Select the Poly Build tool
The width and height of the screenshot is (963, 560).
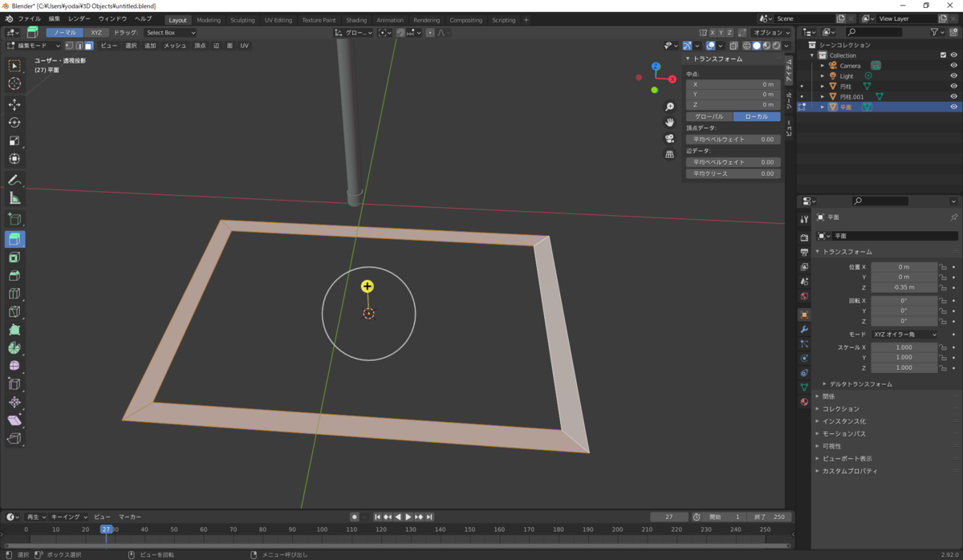[x=14, y=330]
